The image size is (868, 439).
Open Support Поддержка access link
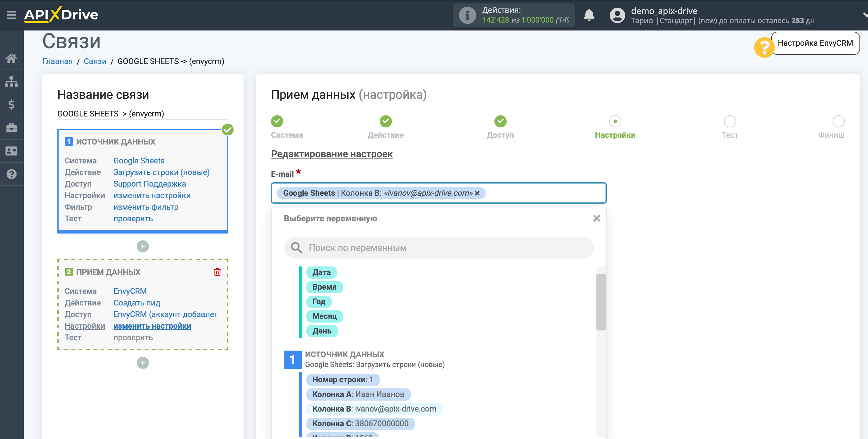point(150,184)
